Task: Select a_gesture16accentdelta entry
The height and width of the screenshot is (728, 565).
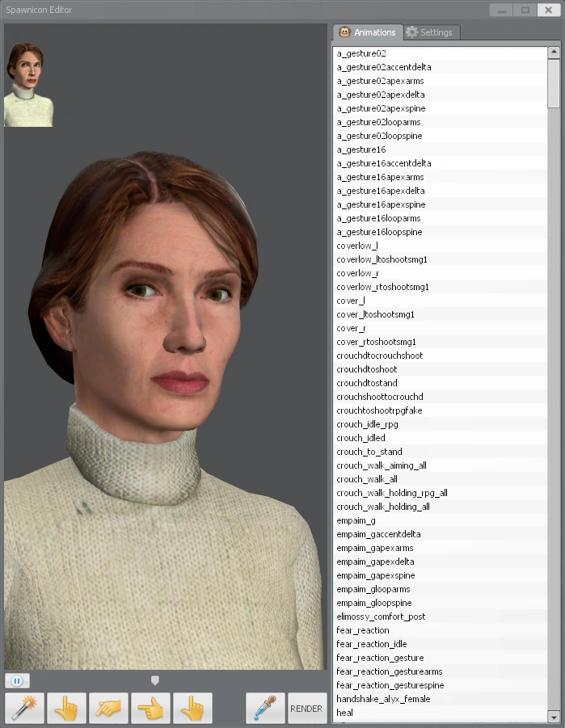Action: point(440,163)
